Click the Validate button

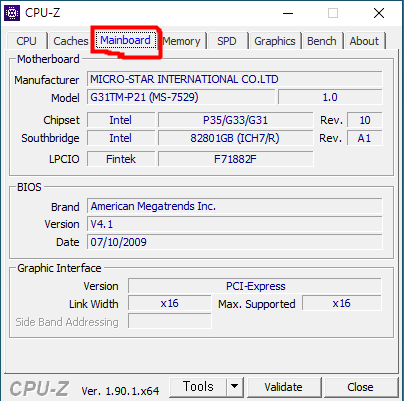(284, 387)
